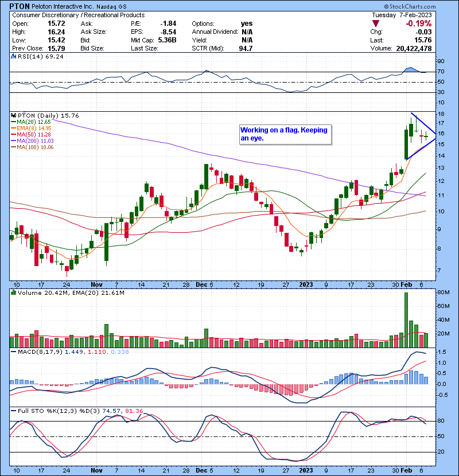Click the MA(100) 10.06 legend entry

click(x=32, y=147)
